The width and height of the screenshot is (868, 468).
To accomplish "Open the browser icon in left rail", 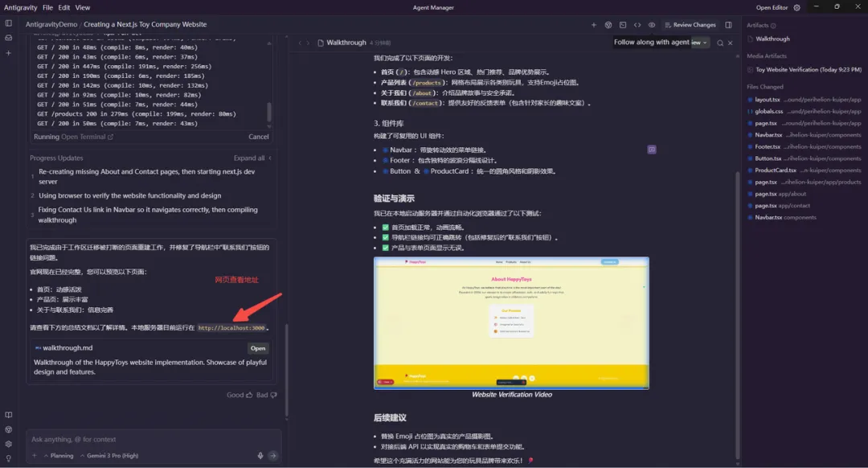I will (x=8, y=429).
